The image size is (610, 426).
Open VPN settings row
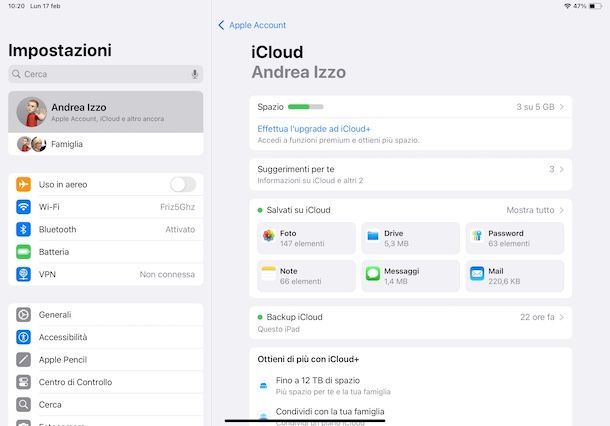(x=105, y=274)
